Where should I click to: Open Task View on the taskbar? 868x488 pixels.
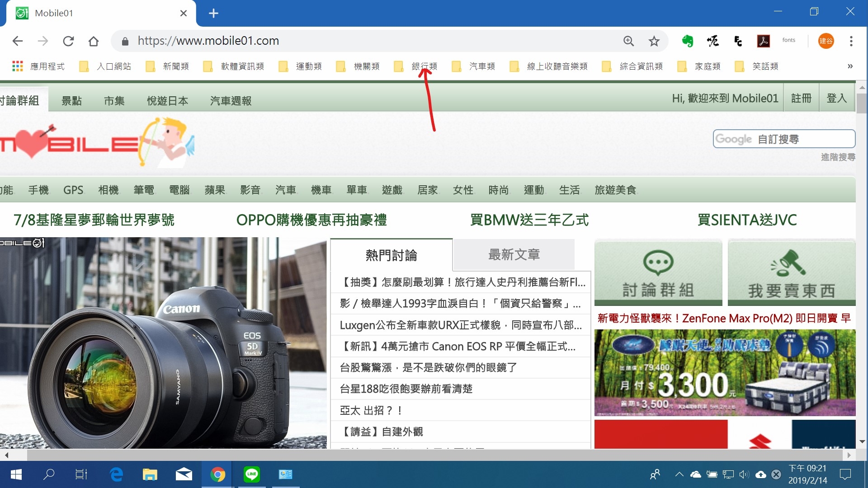point(81,474)
